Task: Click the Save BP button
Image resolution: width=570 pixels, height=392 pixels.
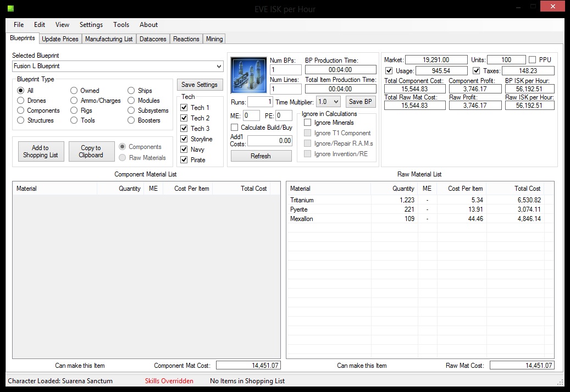Action: point(360,102)
